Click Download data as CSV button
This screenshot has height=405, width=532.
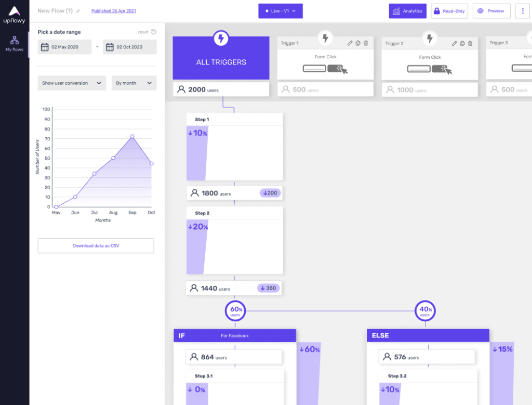[x=96, y=245]
